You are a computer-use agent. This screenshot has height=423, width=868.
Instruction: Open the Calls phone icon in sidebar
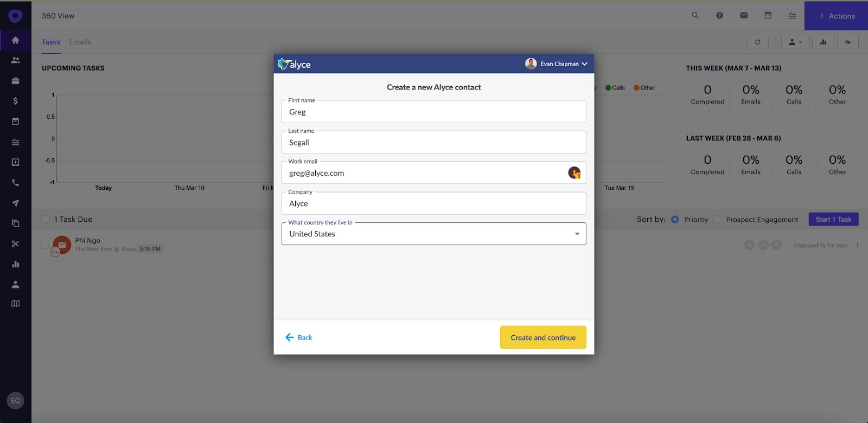[x=15, y=183]
